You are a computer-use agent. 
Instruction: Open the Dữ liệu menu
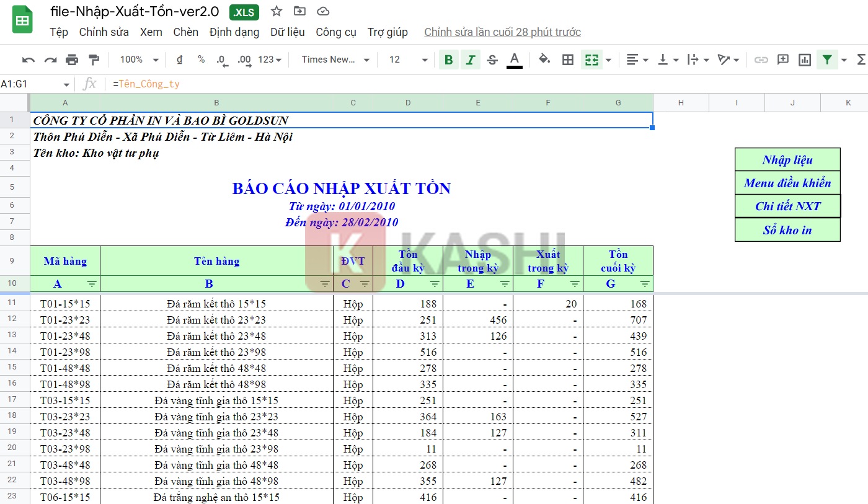click(x=288, y=32)
